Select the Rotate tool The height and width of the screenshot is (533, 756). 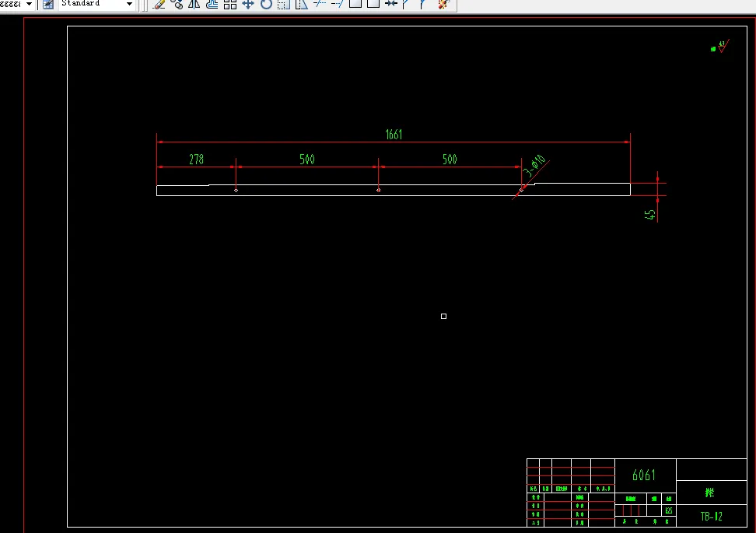click(266, 5)
